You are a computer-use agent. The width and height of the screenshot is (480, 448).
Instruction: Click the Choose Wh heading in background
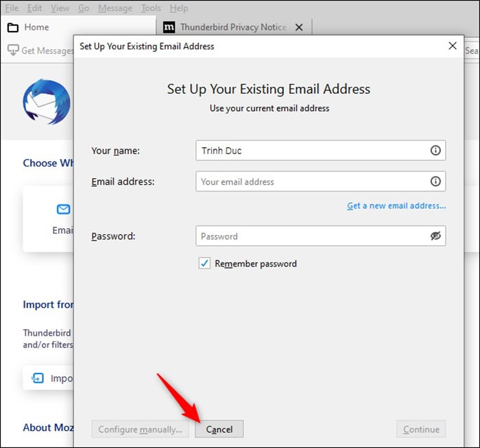(x=49, y=162)
